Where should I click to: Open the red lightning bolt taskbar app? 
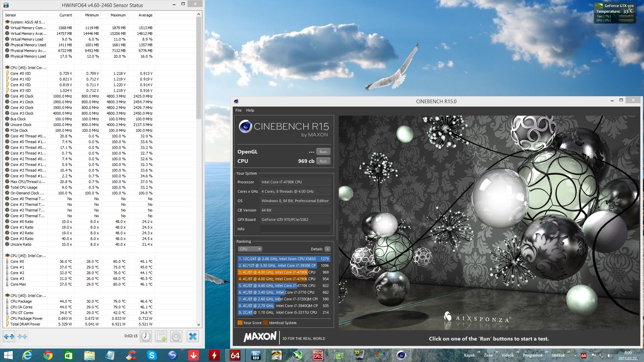(x=214, y=355)
